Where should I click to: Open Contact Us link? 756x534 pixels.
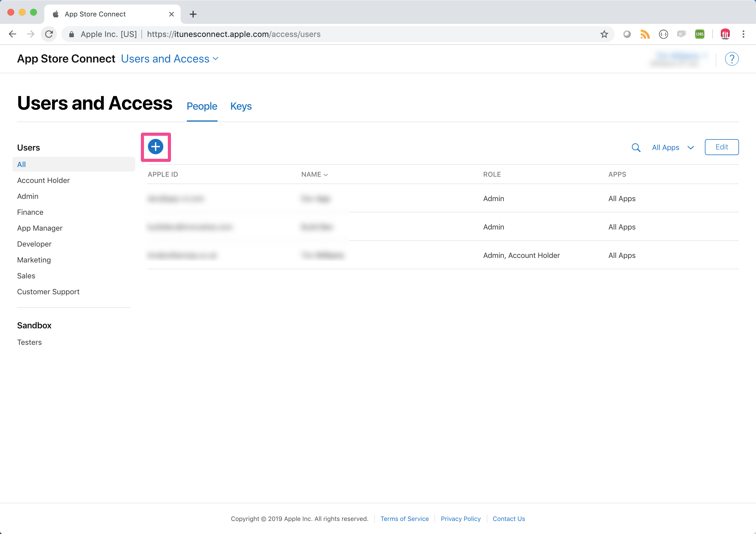pos(508,519)
